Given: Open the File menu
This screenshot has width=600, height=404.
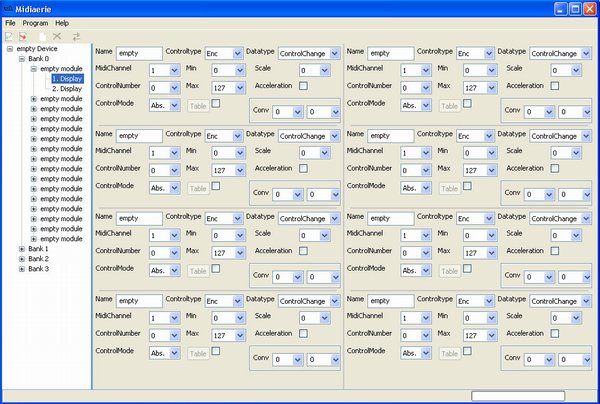Looking at the screenshot, I should [11, 22].
